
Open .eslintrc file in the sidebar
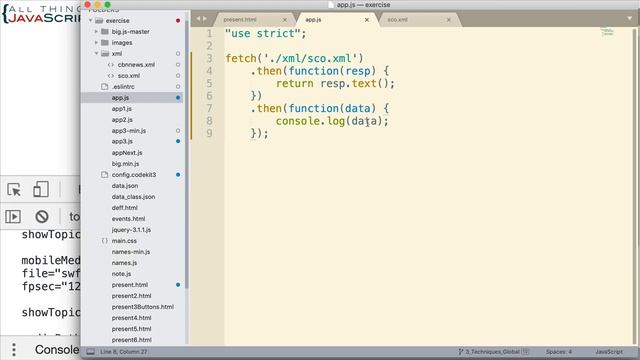pos(123,87)
